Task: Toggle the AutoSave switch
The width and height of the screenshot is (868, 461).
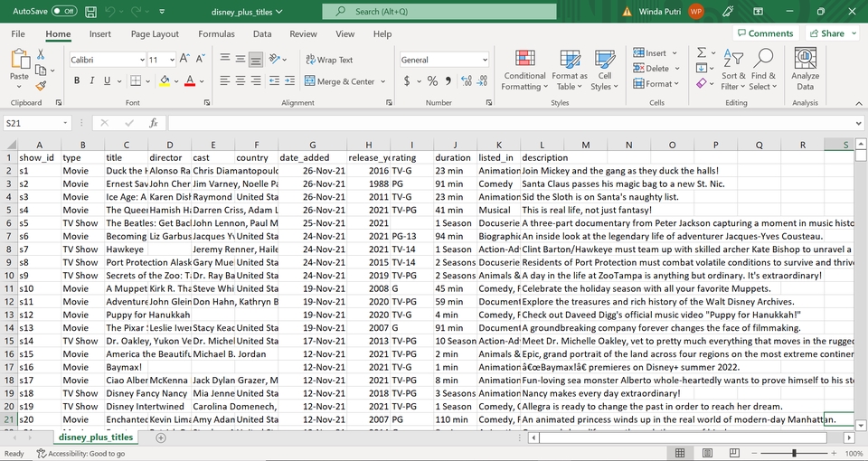Action: (x=64, y=12)
